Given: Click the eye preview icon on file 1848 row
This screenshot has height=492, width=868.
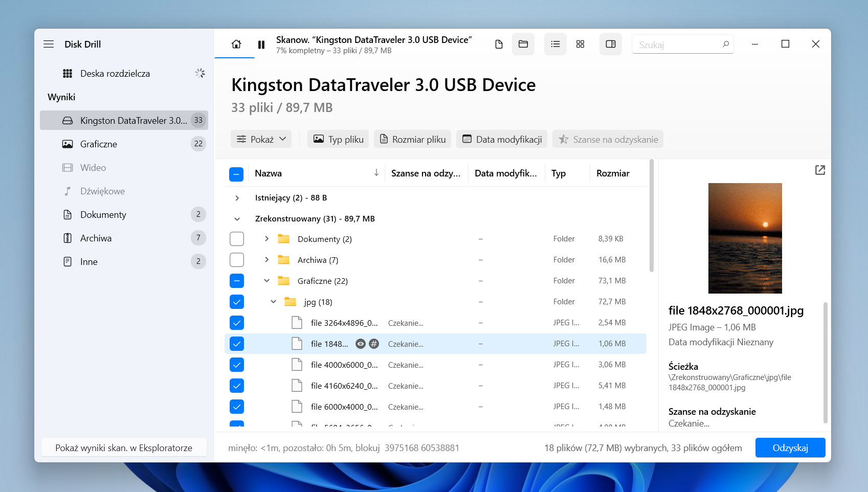Looking at the screenshot, I should click(361, 344).
